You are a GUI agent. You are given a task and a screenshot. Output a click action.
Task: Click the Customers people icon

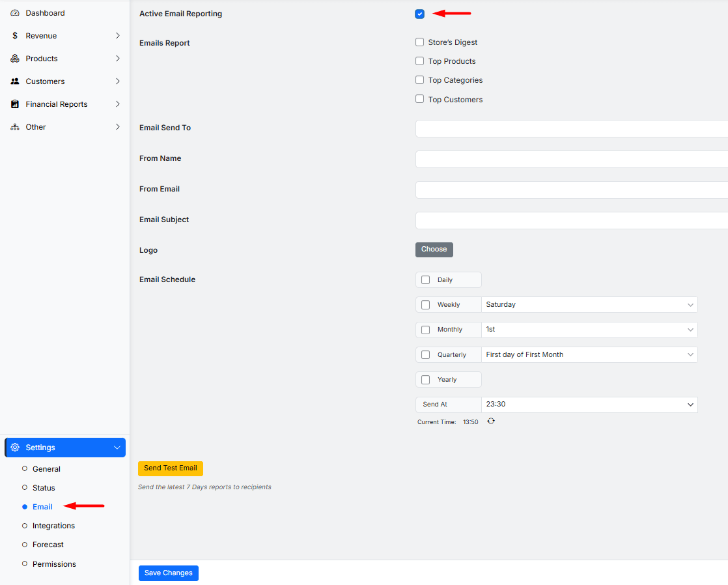coord(15,81)
